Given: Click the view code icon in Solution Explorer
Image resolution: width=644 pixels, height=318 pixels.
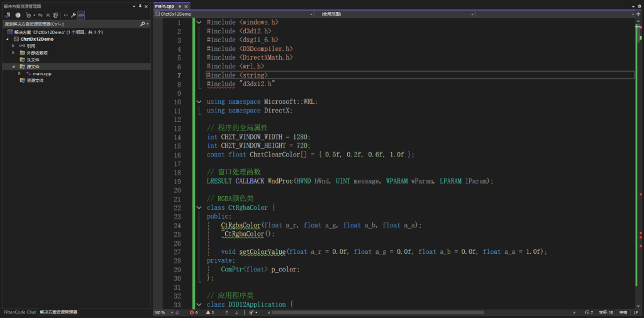Looking at the screenshot, I should pyautogui.click(x=65, y=15).
